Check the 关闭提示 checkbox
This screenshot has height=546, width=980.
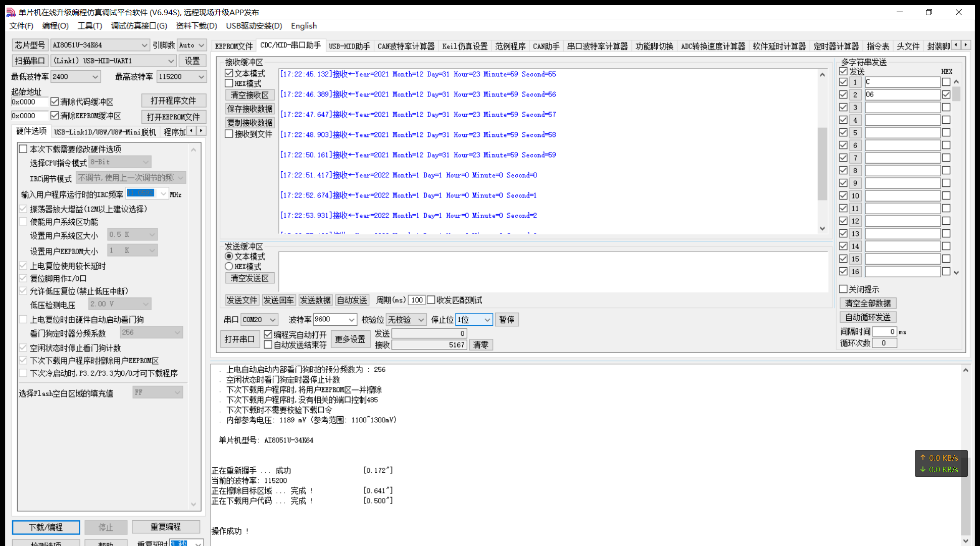click(843, 289)
